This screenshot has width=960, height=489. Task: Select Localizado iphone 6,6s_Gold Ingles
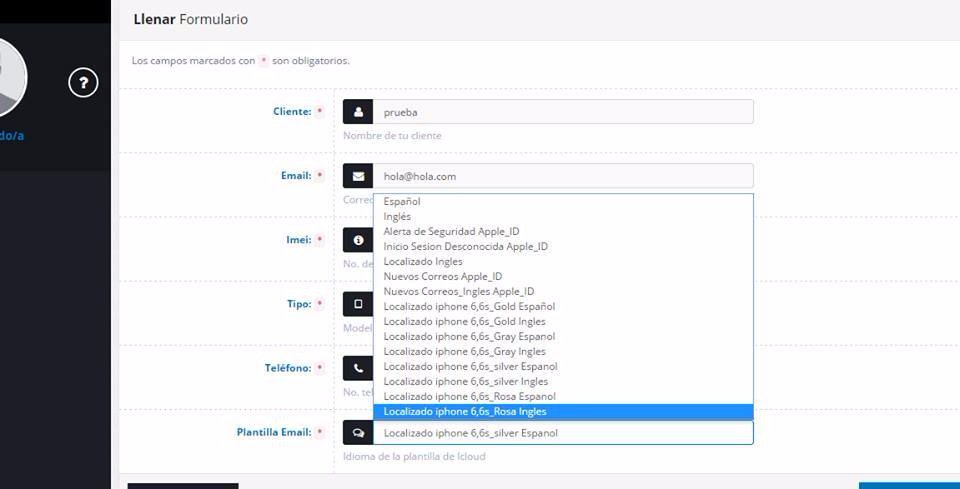pos(563,321)
